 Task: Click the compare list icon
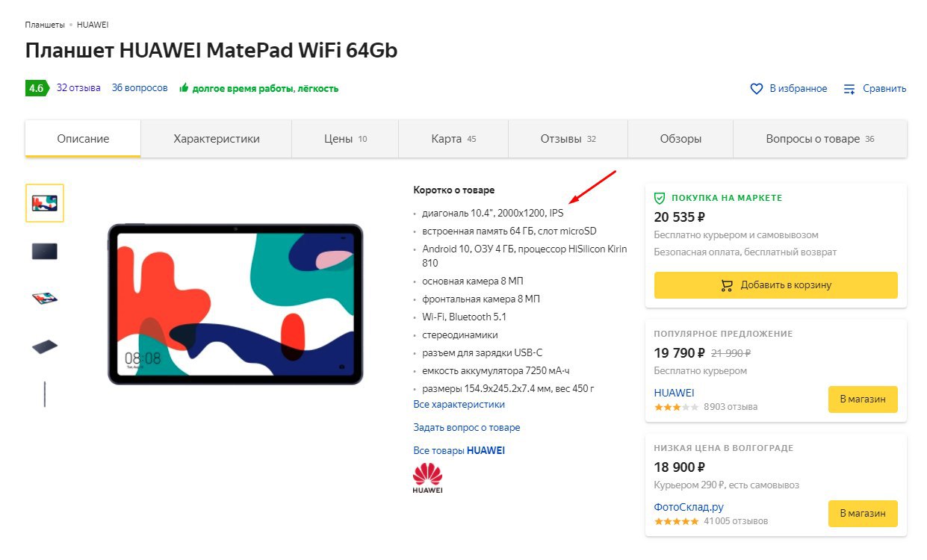tap(849, 89)
